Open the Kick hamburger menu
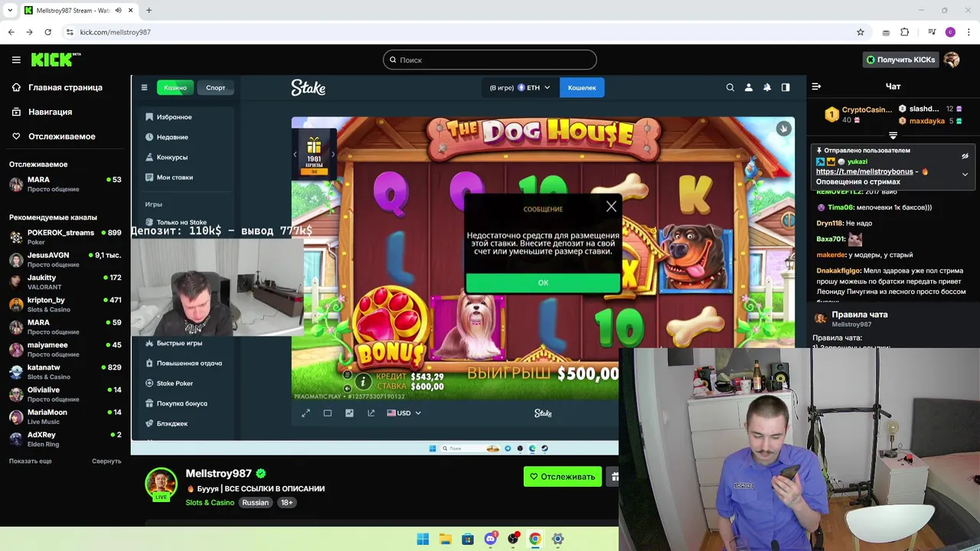 click(16, 60)
